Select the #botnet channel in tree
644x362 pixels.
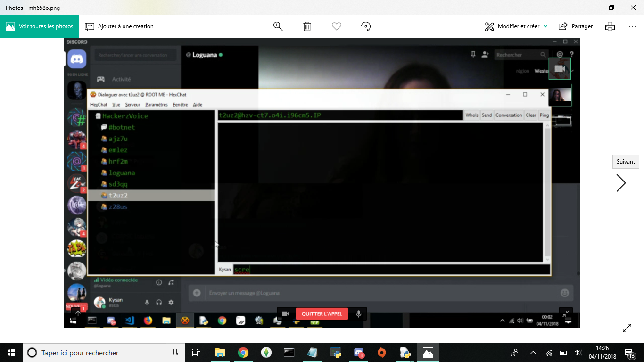click(121, 127)
